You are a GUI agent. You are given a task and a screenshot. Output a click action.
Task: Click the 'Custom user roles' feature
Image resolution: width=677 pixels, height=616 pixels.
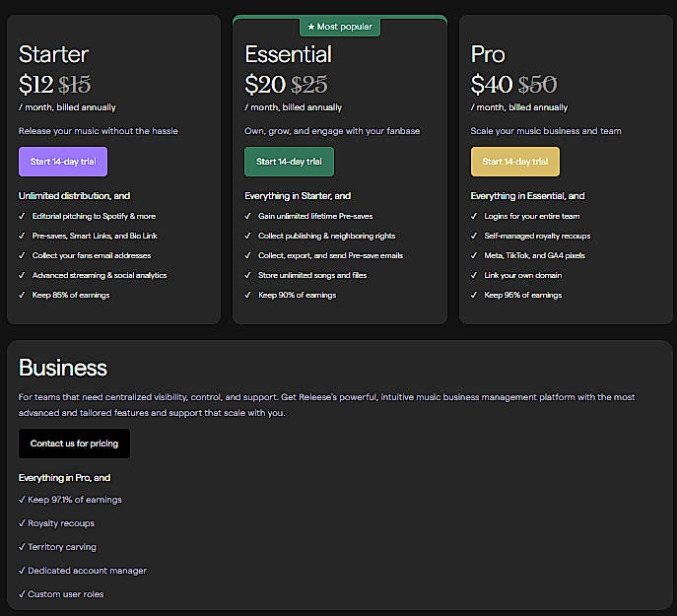66,594
